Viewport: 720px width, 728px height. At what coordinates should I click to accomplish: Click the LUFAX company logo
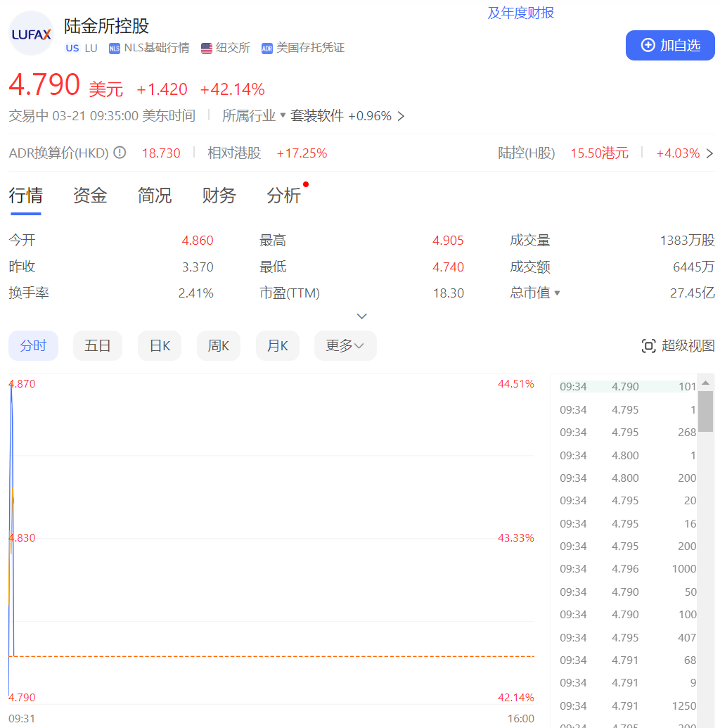pos(31,34)
